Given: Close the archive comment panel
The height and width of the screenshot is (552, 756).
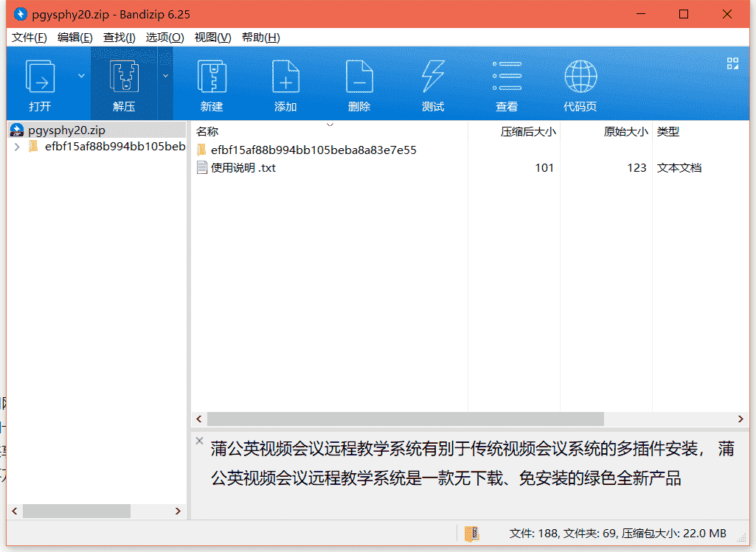Looking at the screenshot, I should click(199, 440).
